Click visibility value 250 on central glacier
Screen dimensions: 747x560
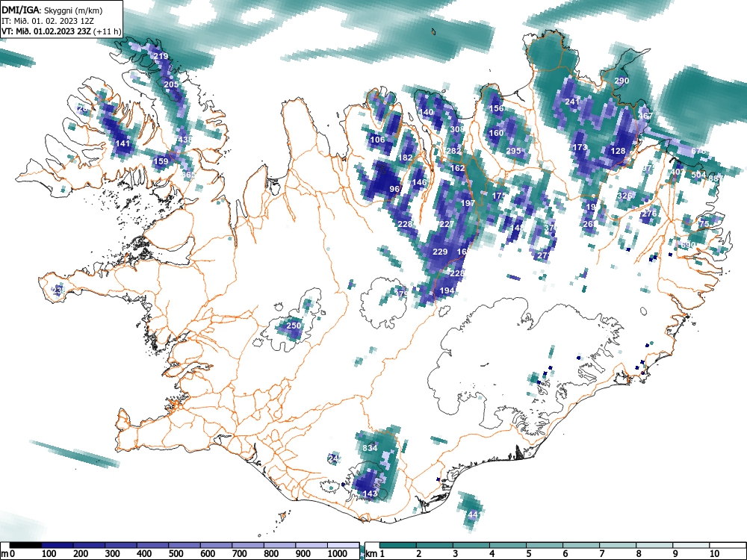coord(294,326)
